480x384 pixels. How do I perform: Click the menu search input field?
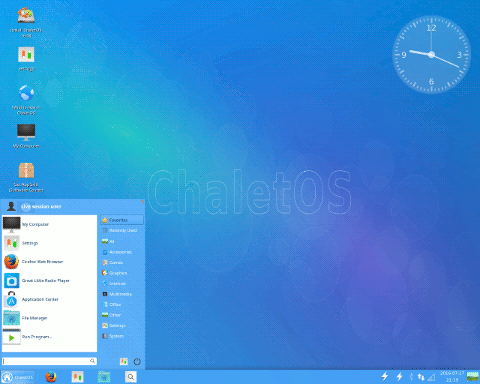[x=49, y=361]
